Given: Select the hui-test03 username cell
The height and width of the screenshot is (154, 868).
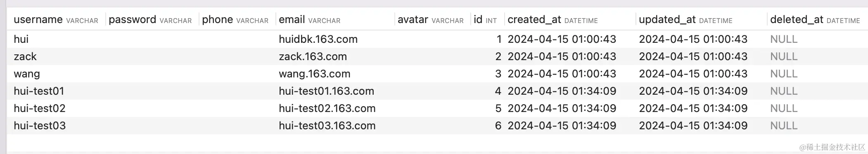Looking at the screenshot, I should click(40, 126).
